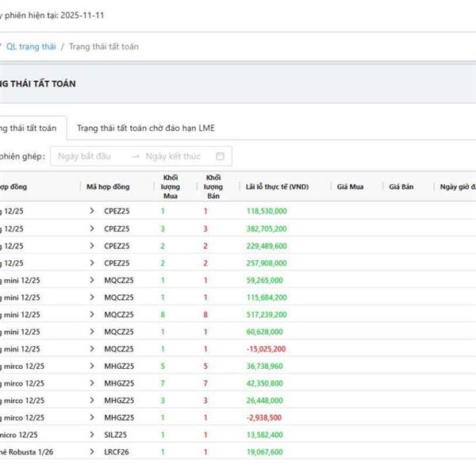Open the calendar icon in the date range picker

pyautogui.click(x=220, y=156)
